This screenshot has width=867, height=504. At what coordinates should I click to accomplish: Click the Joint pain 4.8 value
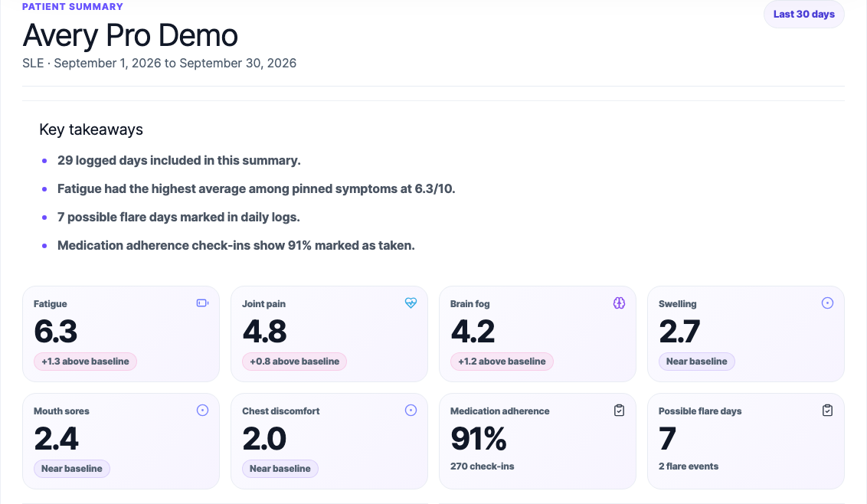click(x=264, y=332)
